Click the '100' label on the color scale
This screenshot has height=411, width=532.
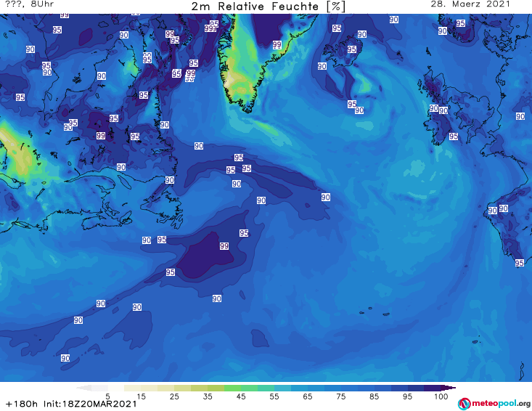tap(441, 396)
